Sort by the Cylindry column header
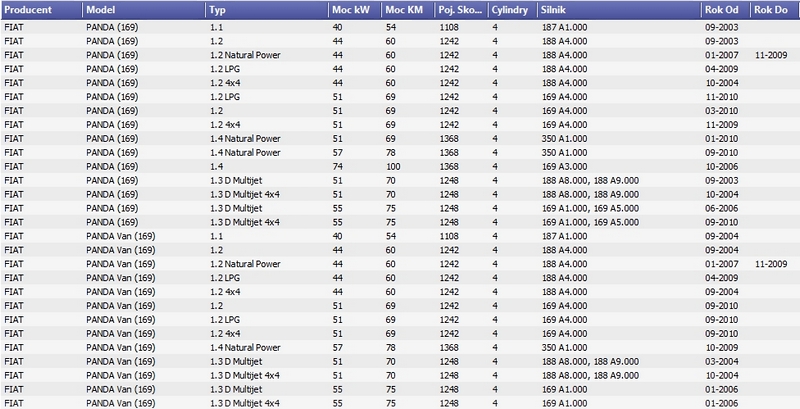 (x=513, y=10)
